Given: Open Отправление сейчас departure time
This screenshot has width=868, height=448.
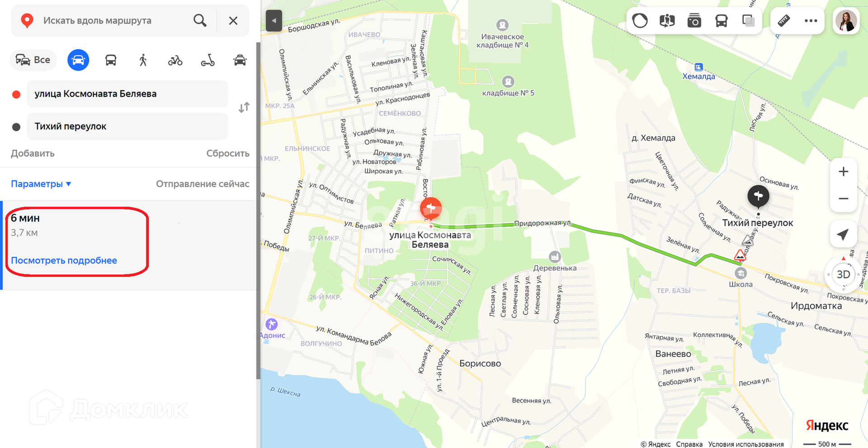Looking at the screenshot, I should point(203,184).
